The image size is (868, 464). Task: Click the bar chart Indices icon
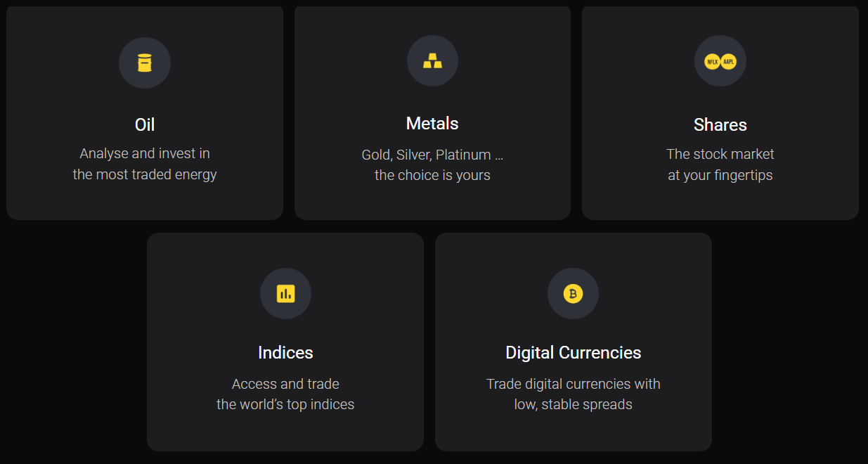pyautogui.click(x=285, y=294)
